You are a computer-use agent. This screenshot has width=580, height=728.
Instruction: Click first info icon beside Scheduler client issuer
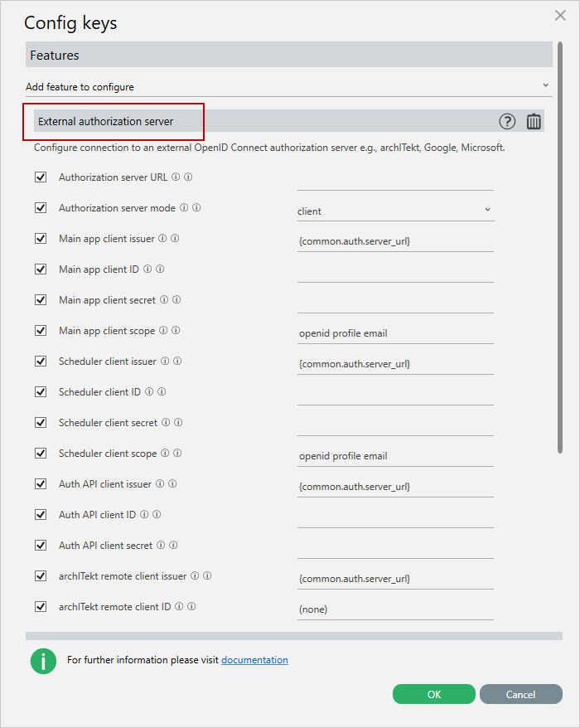coord(165,361)
